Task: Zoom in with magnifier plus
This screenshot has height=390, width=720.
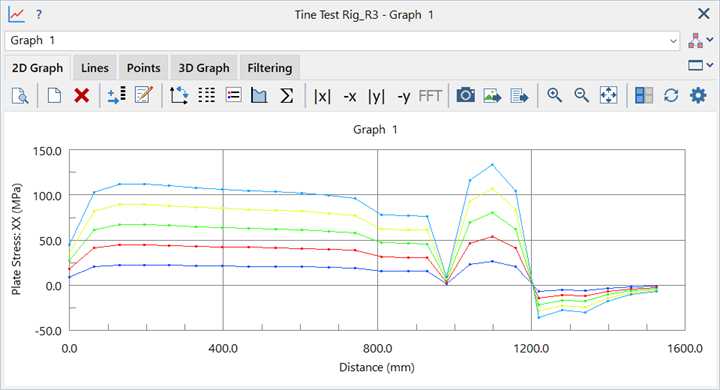Action: 555,96
